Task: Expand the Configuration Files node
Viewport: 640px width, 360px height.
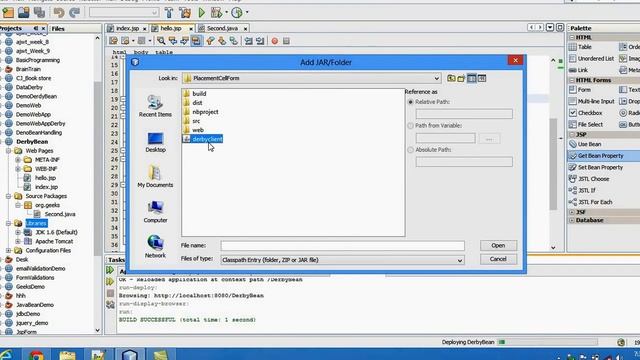Action: (8, 251)
